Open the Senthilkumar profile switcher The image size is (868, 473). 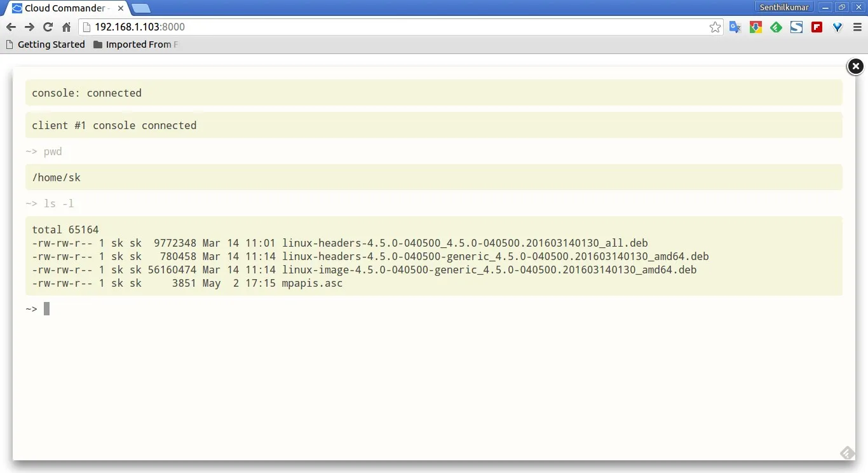[x=783, y=8]
